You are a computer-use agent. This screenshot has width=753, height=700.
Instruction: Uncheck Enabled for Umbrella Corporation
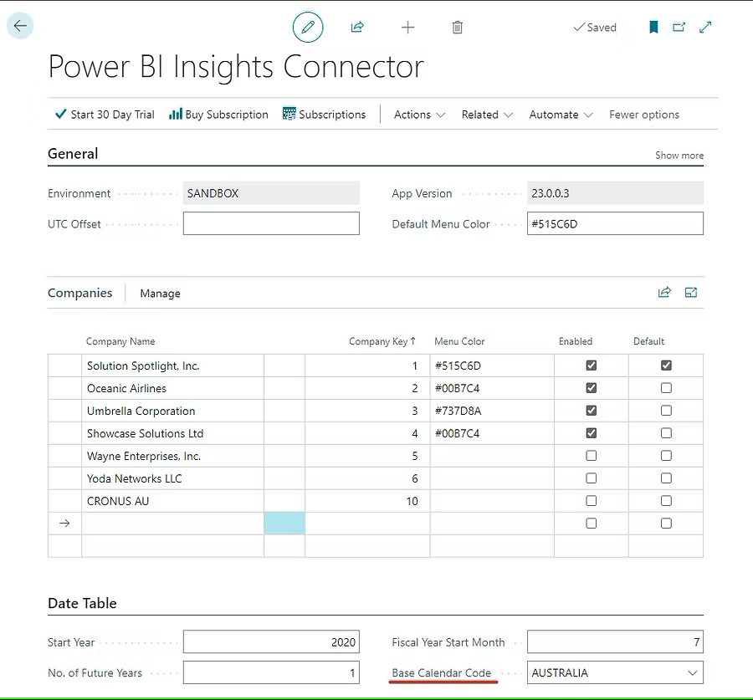592,411
